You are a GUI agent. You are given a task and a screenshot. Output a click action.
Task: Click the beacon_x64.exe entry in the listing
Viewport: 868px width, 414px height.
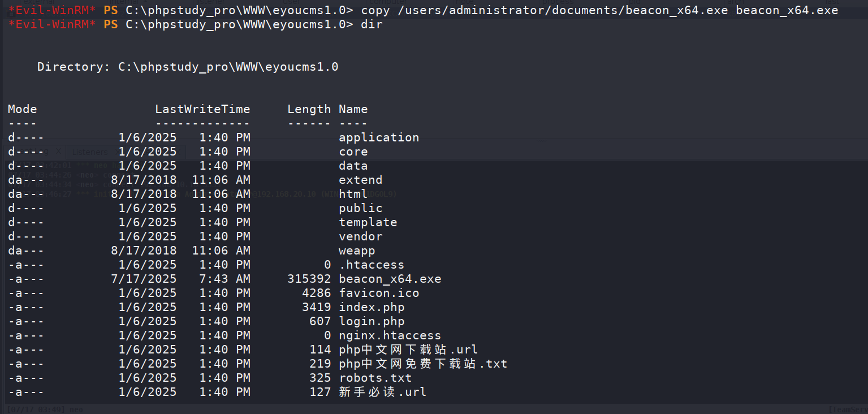pyautogui.click(x=390, y=279)
